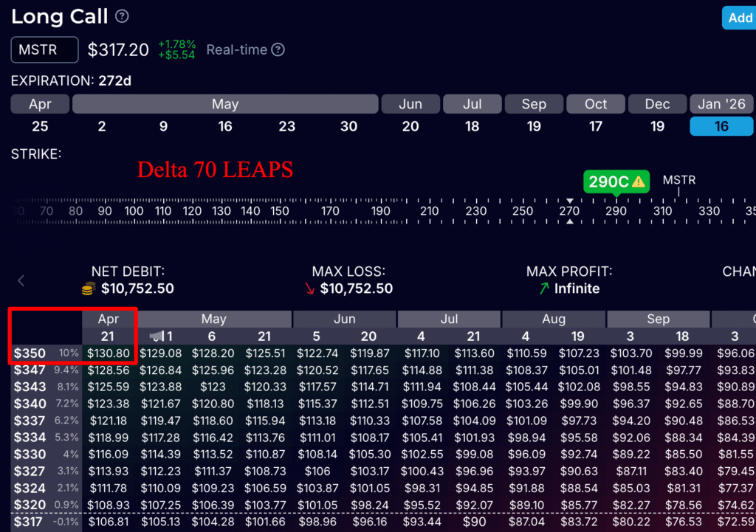Click the coins icon beside Net Debit
Screen dimensions: 756x532
point(89,289)
